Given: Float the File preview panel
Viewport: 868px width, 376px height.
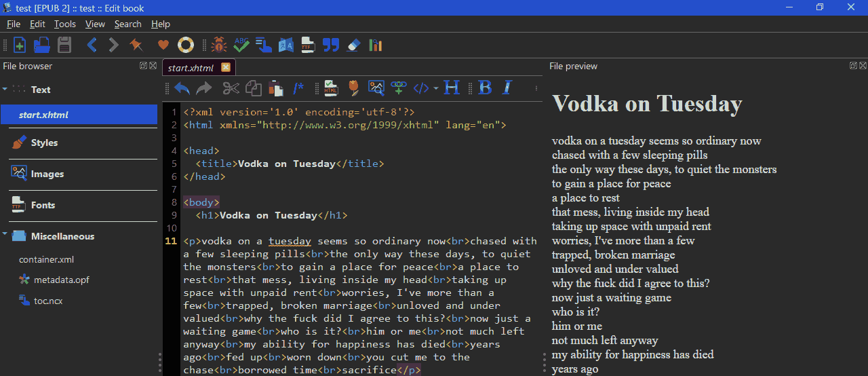Looking at the screenshot, I should click(853, 66).
